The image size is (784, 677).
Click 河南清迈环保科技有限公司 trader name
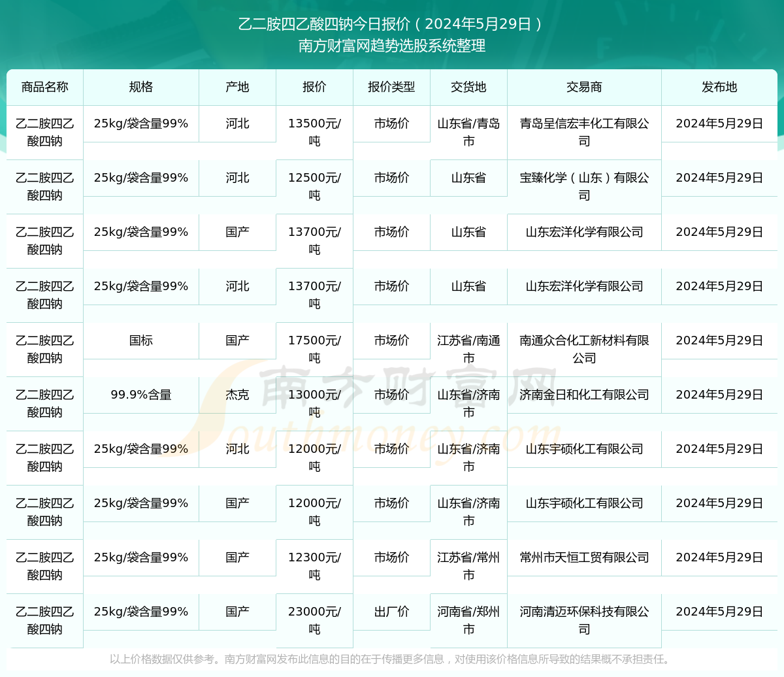coord(584,621)
